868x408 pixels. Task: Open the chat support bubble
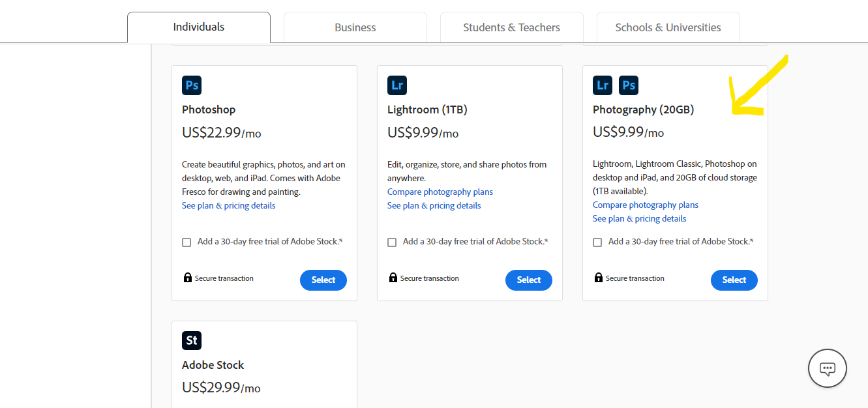(x=828, y=369)
